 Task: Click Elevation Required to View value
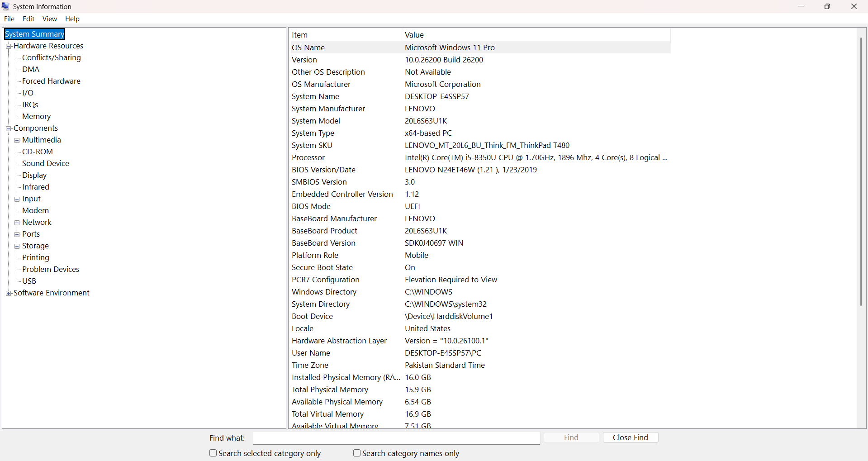pos(451,280)
